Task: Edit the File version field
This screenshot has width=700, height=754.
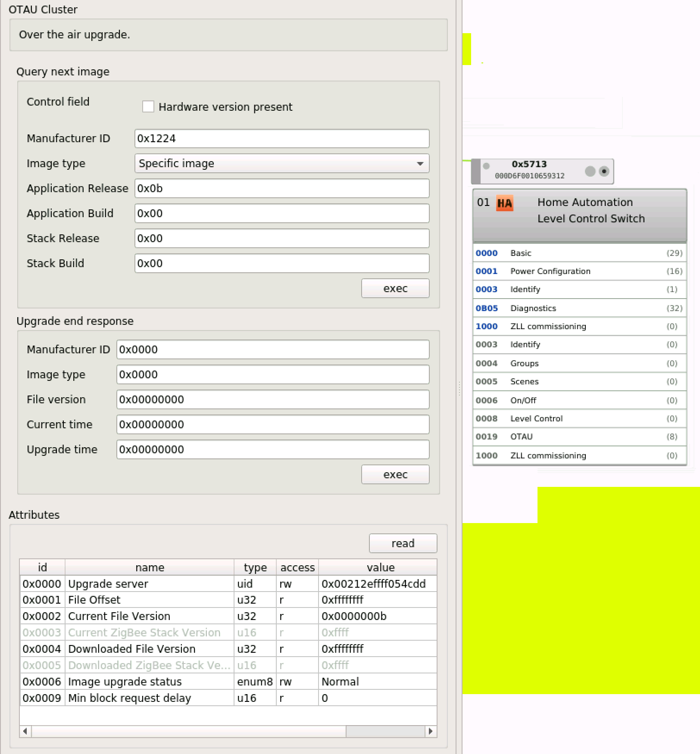Action: coord(273,399)
